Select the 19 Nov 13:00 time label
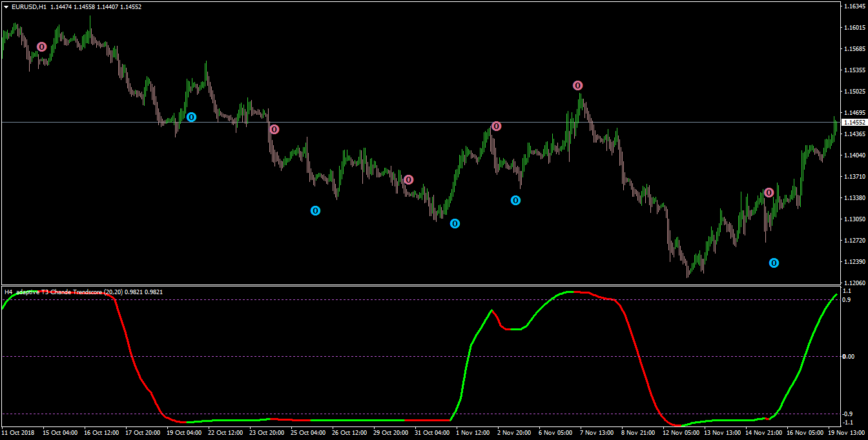 pos(845,433)
